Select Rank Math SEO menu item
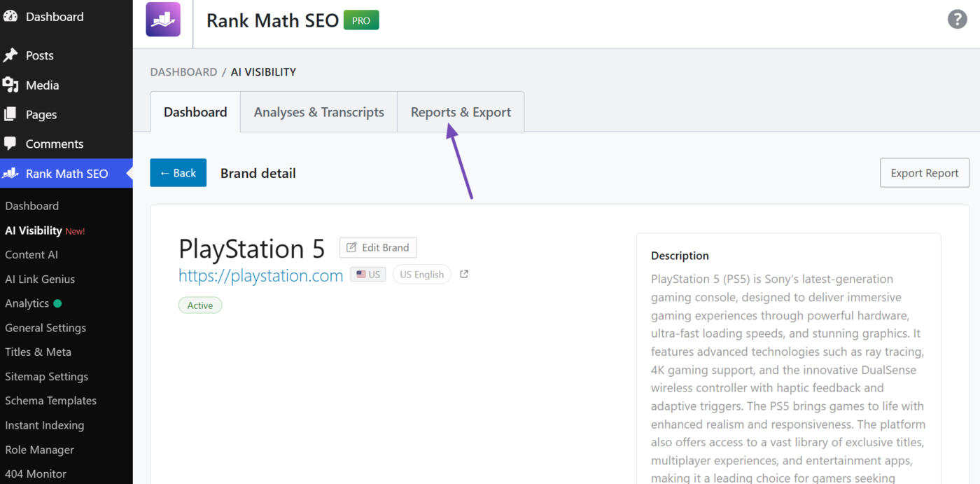 click(66, 173)
